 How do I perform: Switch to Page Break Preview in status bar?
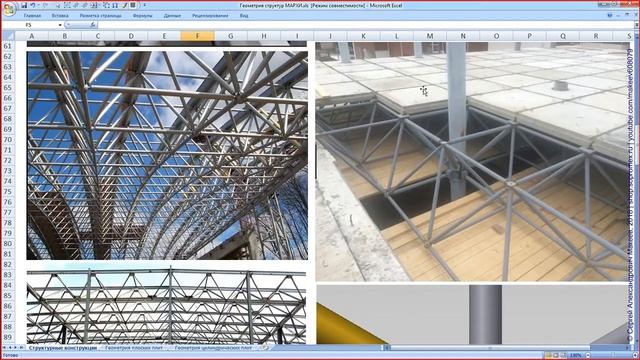point(563,356)
